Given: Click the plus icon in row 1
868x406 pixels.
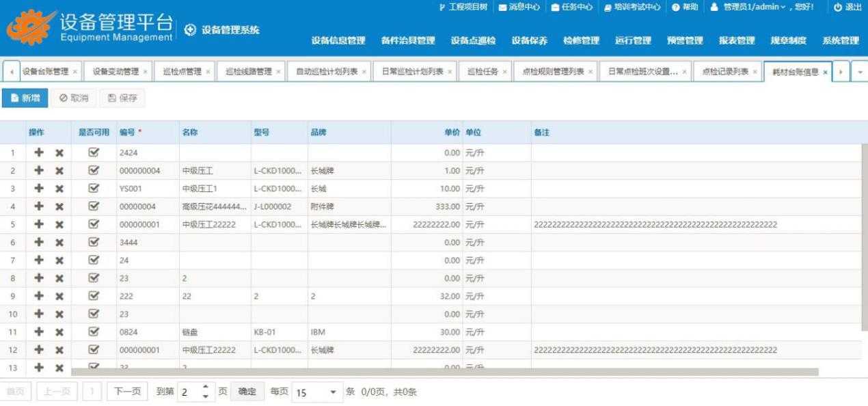Looking at the screenshot, I should (x=39, y=153).
